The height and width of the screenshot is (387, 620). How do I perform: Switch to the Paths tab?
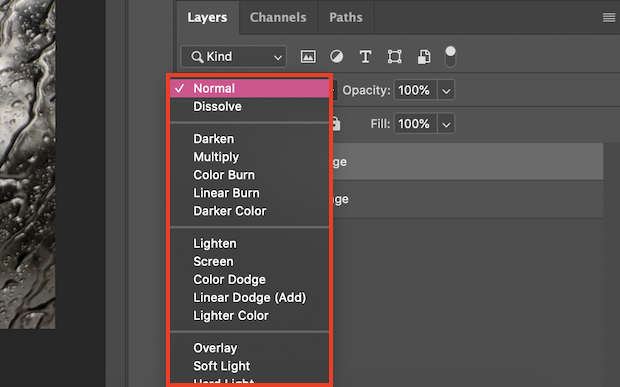point(346,17)
